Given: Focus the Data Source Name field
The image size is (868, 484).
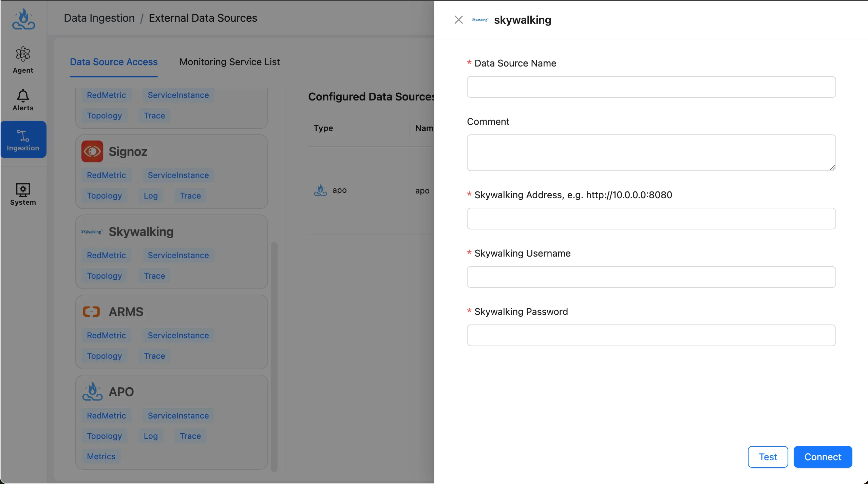Looking at the screenshot, I should [651, 87].
